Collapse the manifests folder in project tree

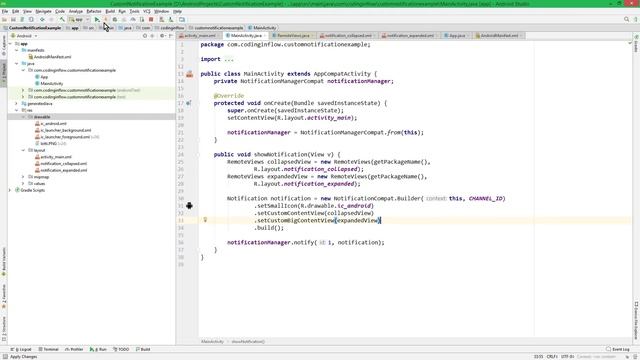pyautogui.click(x=17, y=50)
